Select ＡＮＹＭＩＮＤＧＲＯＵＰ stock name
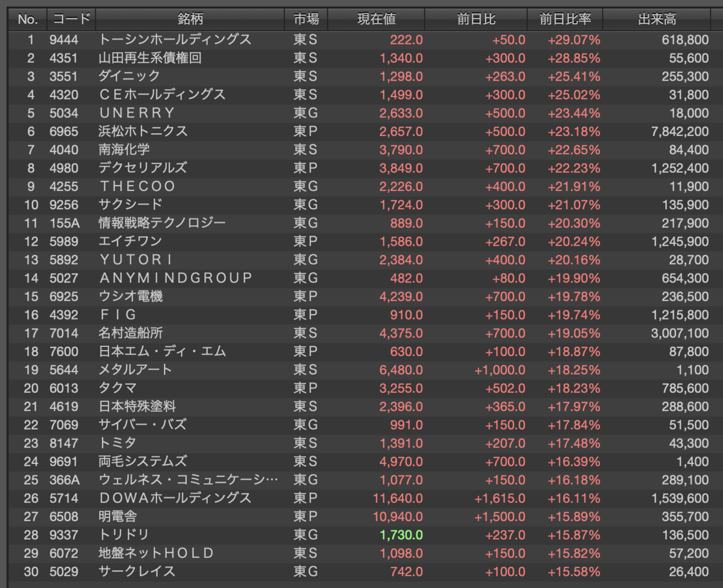Viewport: 723px width, 588px height. (175, 278)
